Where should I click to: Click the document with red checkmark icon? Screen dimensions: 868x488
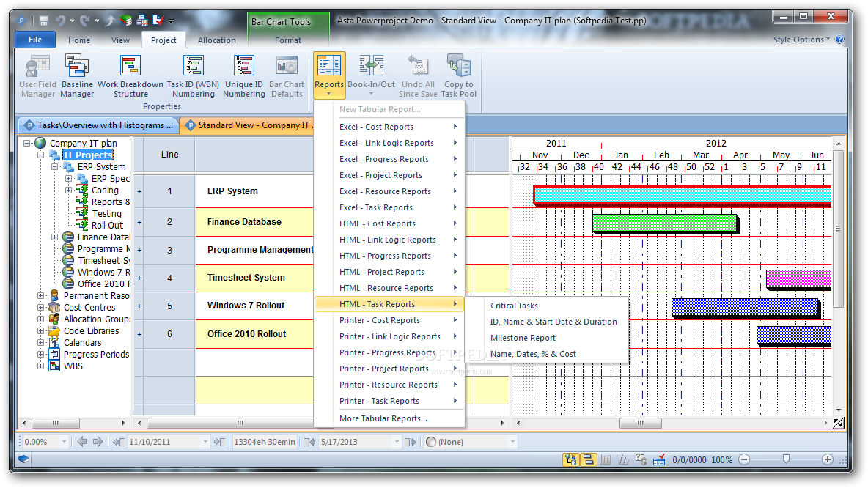(158, 21)
